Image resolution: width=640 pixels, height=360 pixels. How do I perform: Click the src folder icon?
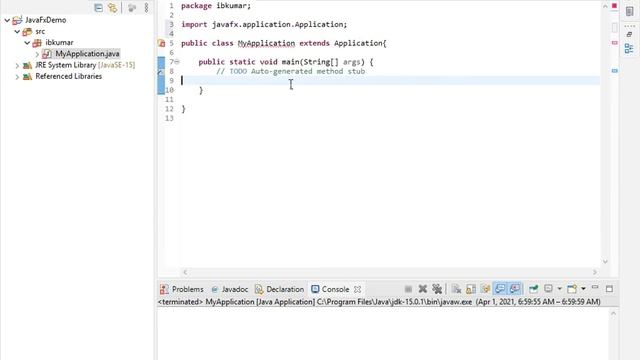coord(27,31)
